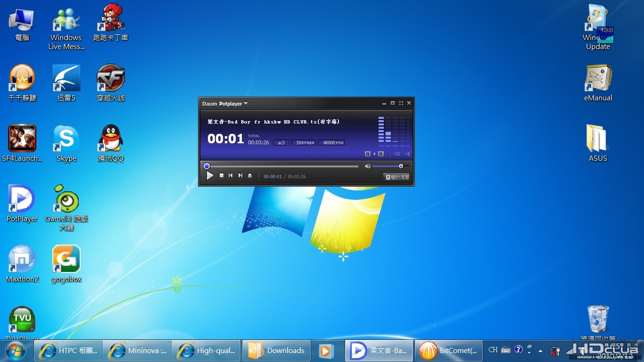Open the 腾讯QQ penguin icon

click(110, 144)
